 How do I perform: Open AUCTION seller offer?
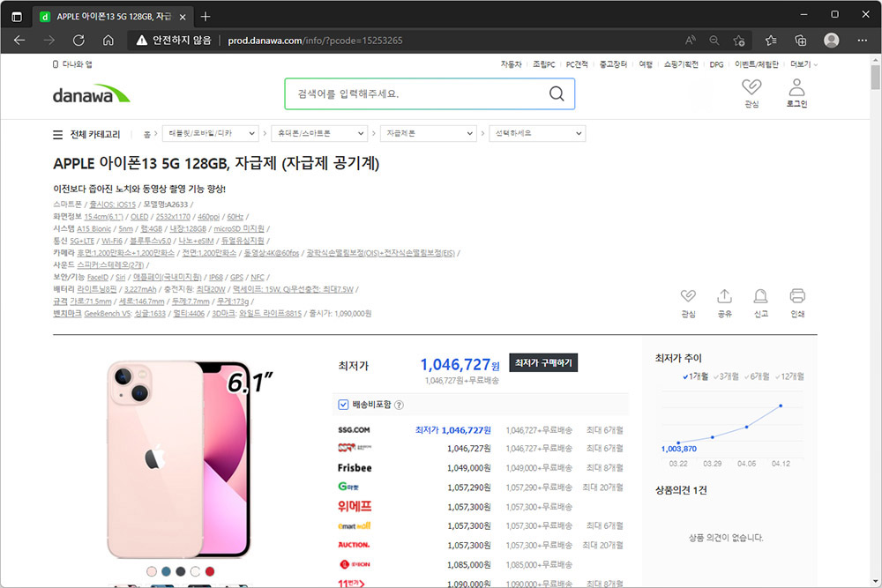pyautogui.click(x=481, y=545)
